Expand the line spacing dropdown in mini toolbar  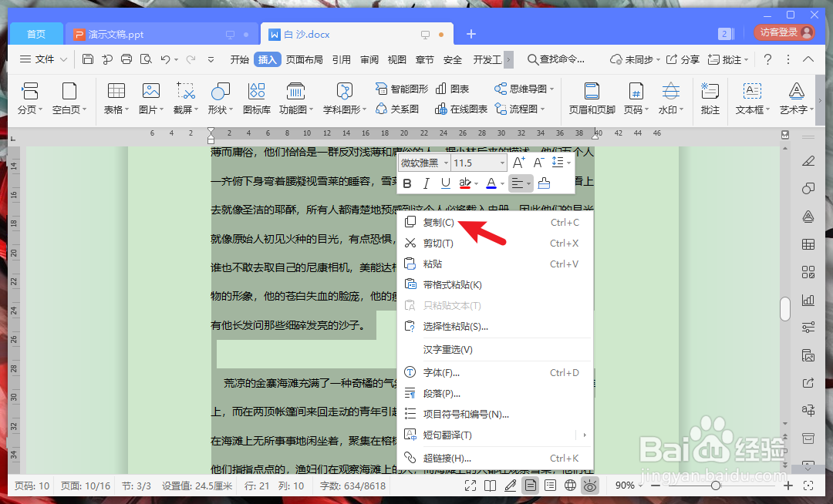click(569, 163)
